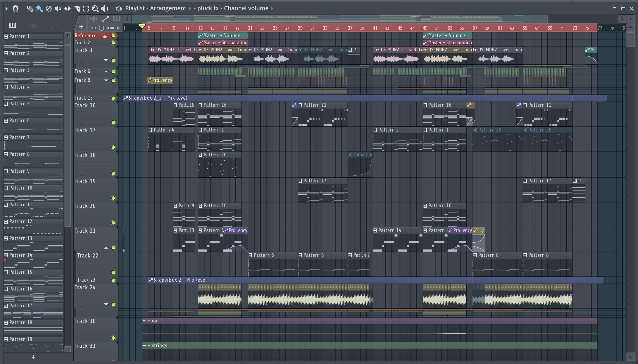638x364 pixels.
Task: Mute Track 30 with its green light
Action: tap(113, 338)
